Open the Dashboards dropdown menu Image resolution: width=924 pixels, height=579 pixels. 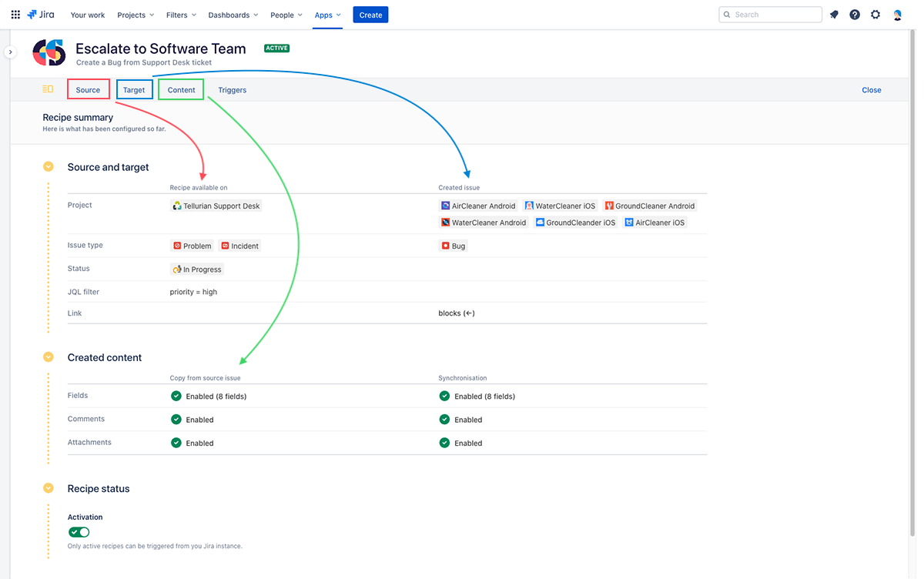tap(233, 15)
